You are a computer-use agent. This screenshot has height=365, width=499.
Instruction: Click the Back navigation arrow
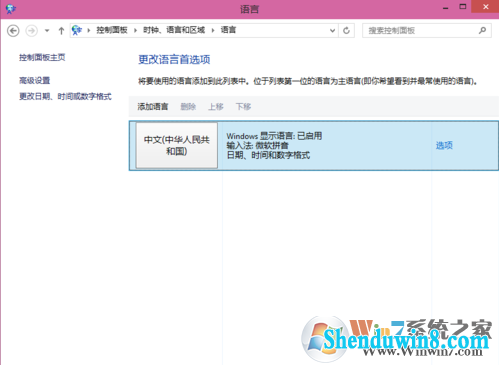click(13, 31)
